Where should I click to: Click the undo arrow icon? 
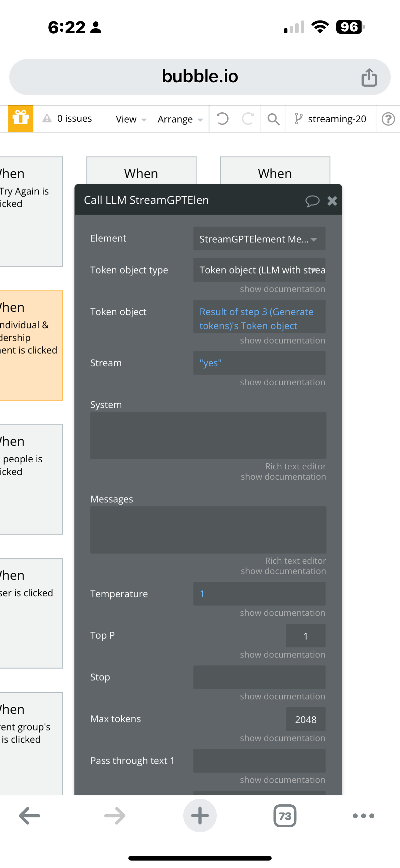coord(222,119)
